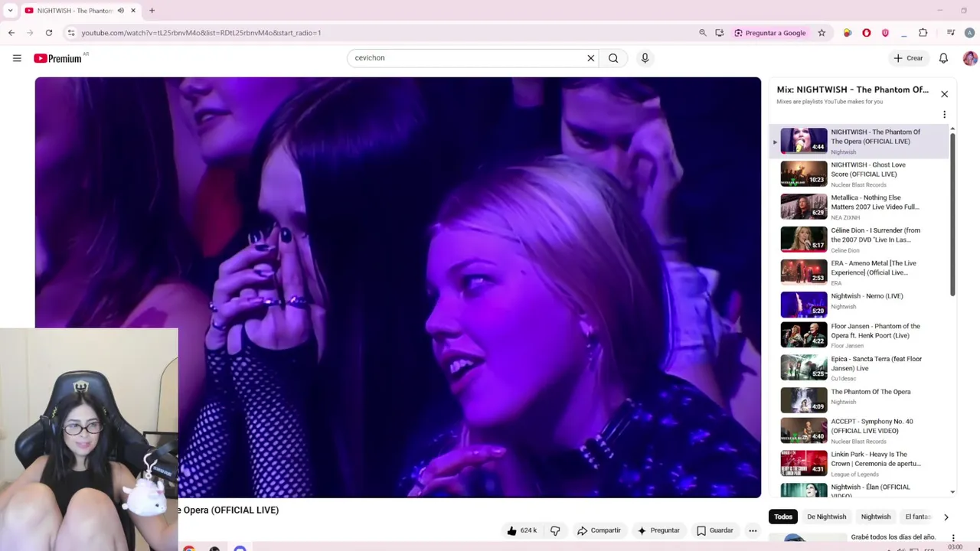Click the Crear button
The height and width of the screenshot is (551, 980).
pos(908,58)
